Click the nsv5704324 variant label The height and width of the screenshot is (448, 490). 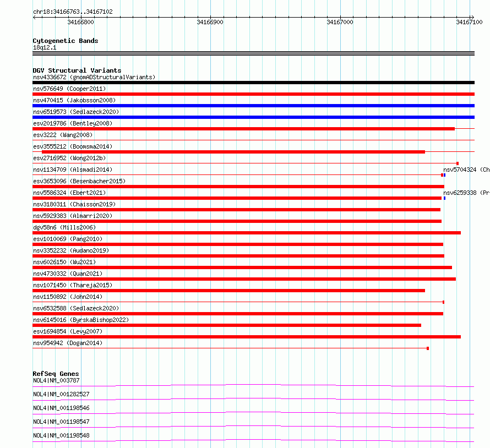pos(466,170)
